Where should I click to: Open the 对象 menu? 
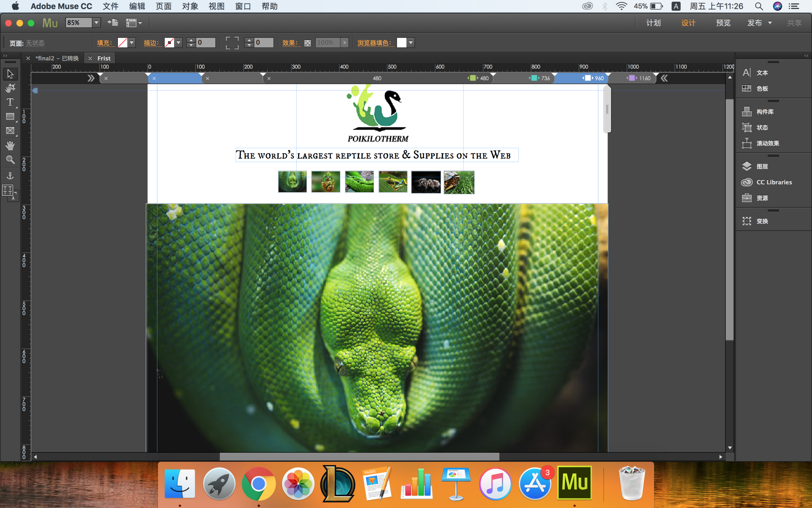point(190,7)
